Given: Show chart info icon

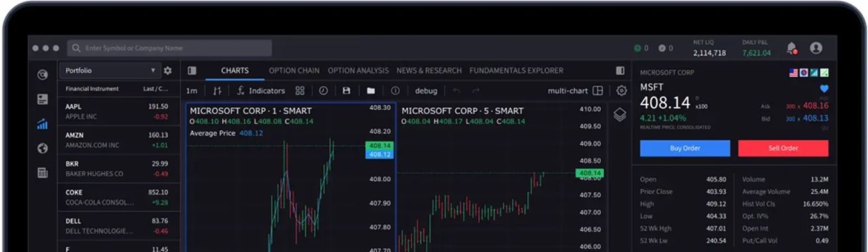Looking at the screenshot, I should coord(395,91).
